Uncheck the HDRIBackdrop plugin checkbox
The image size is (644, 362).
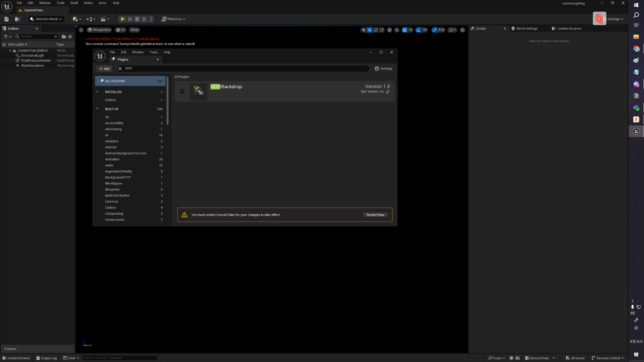[182, 91]
